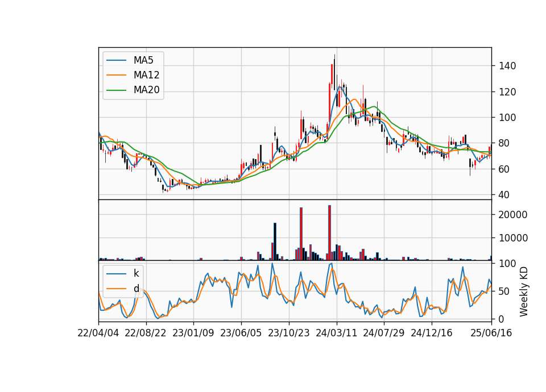Click the 140 price axis label
This screenshot has height=392, width=546.
(x=507, y=66)
